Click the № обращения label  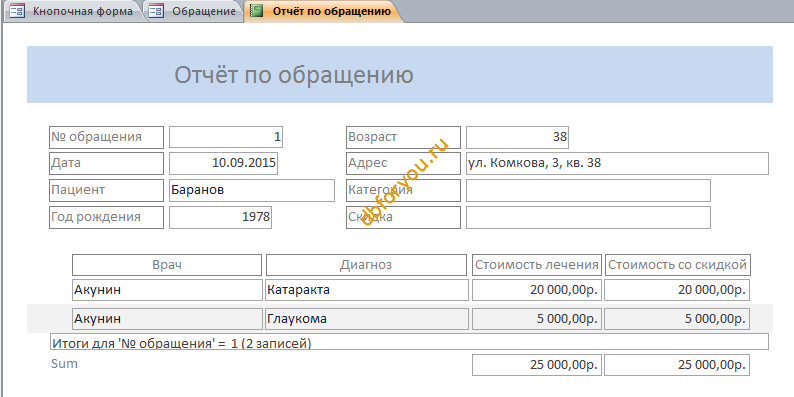(x=106, y=137)
